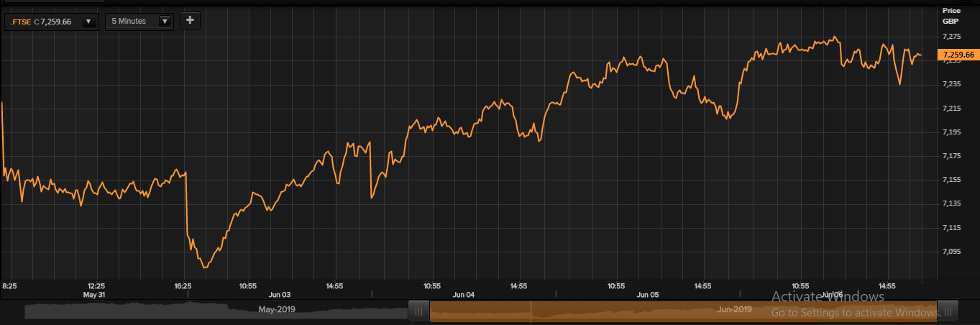Click the plus add button
The height and width of the screenshot is (325, 980).
tap(190, 20)
